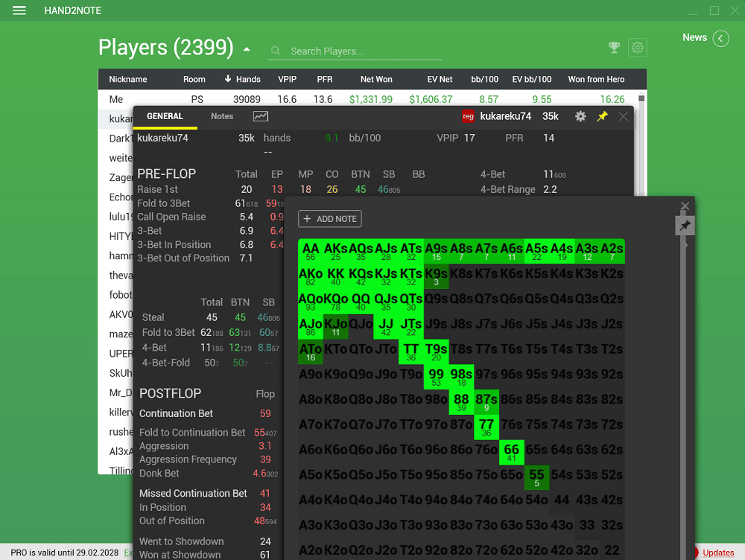This screenshot has width=745, height=560.
Task: Click the PRO validity status text
Action: coord(65,553)
